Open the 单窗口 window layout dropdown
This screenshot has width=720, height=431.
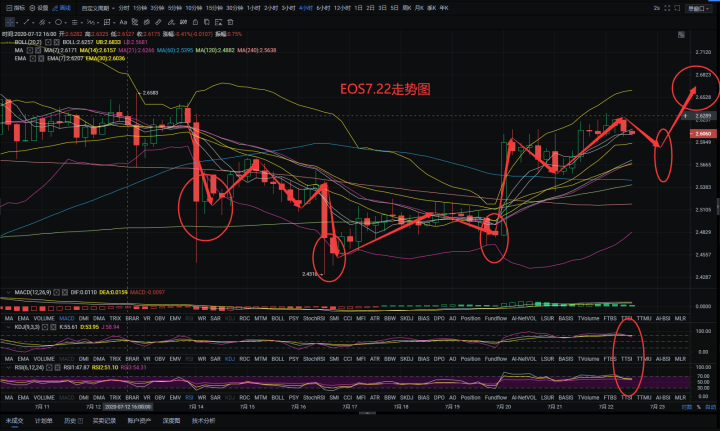698,9
